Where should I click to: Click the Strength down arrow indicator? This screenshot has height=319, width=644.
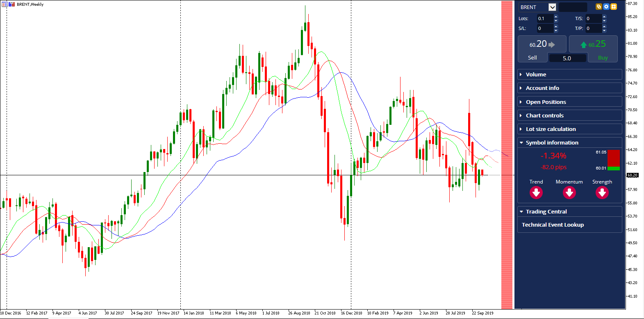602,192
